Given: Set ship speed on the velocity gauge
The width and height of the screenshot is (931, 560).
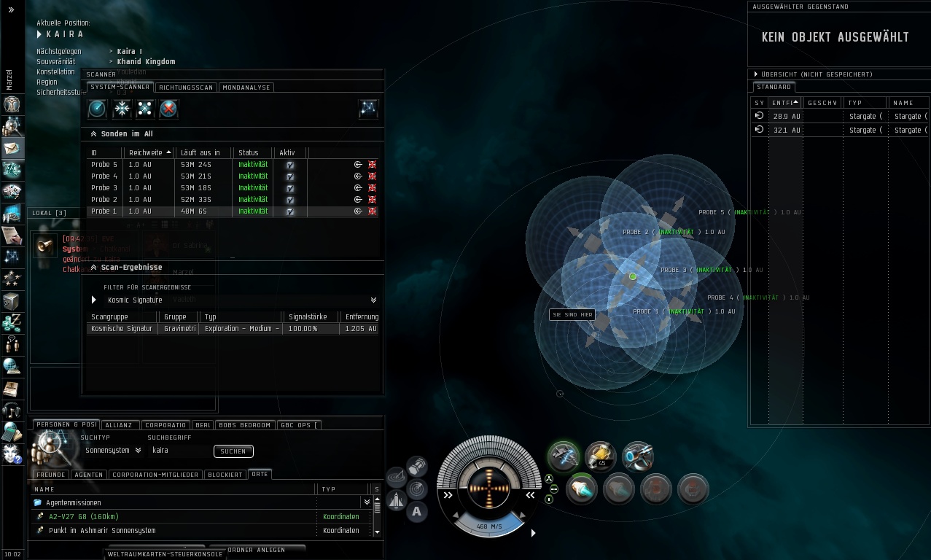Looking at the screenshot, I should pyautogui.click(x=489, y=524).
